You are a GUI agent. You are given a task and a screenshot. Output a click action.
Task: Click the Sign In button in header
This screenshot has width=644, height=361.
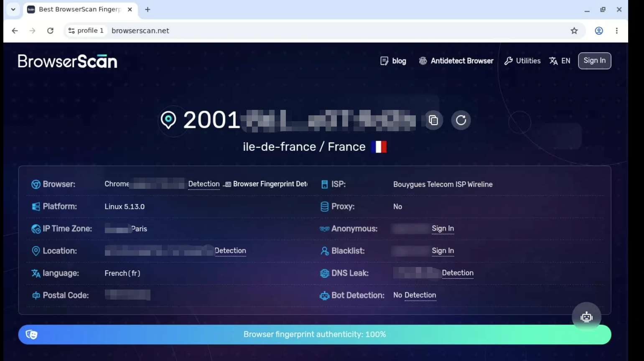pyautogui.click(x=594, y=61)
